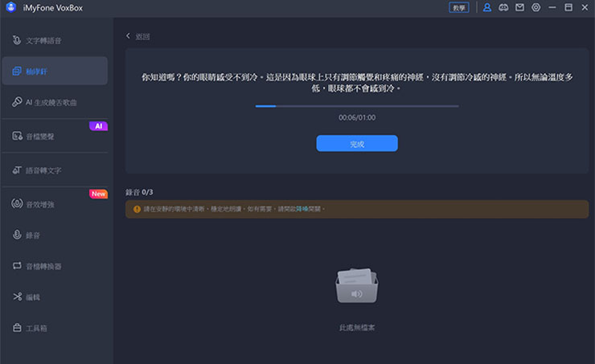Click the empty folder speaker icon

point(357,285)
